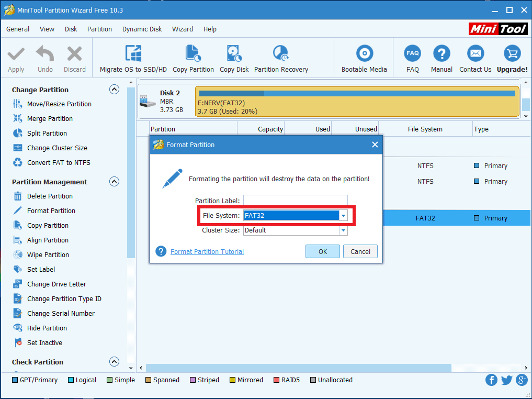
Task: Select Hide Partition action
Action: [x=40, y=328]
